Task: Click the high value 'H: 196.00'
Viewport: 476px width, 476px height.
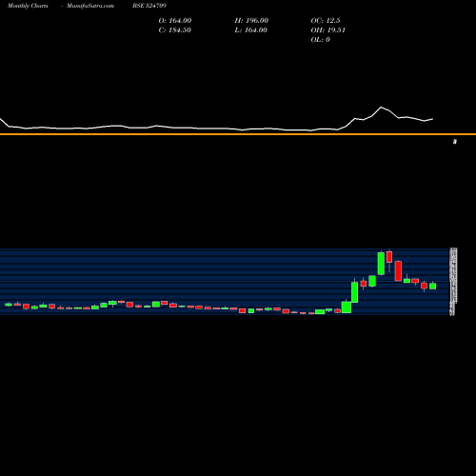Action: pos(251,20)
